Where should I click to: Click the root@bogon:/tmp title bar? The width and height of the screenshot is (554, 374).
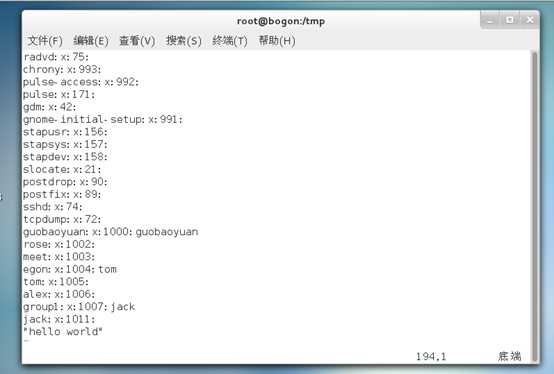click(281, 21)
